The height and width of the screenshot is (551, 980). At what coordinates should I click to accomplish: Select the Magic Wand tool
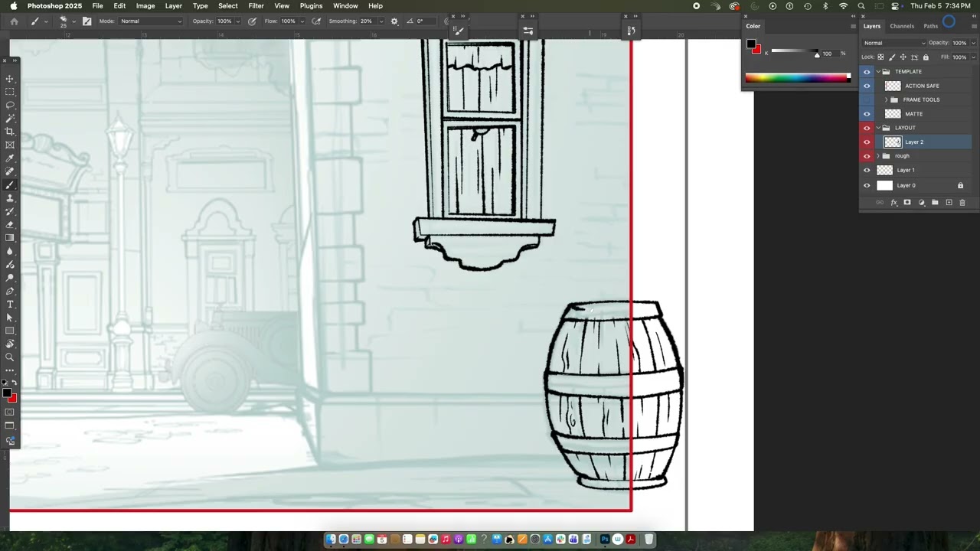[10, 118]
